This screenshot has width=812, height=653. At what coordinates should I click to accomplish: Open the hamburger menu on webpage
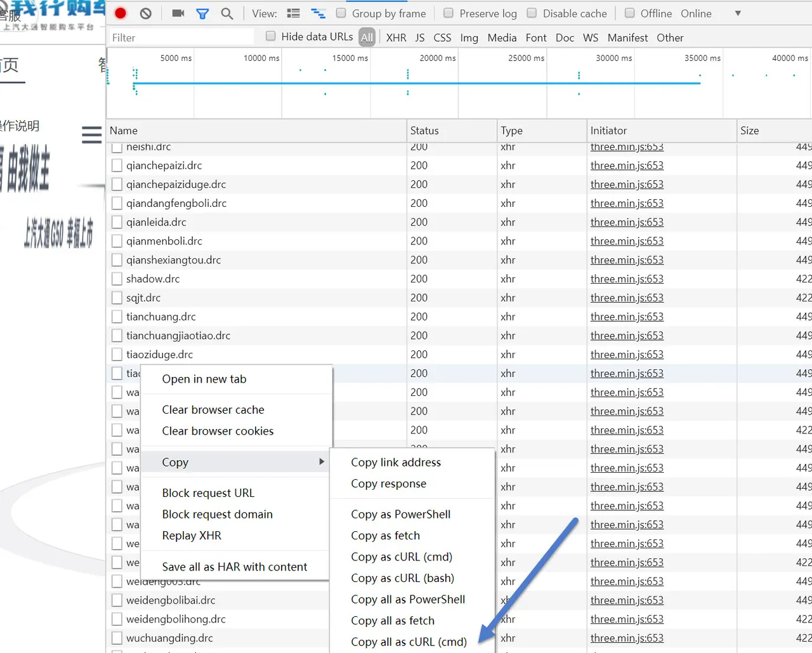(91, 135)
